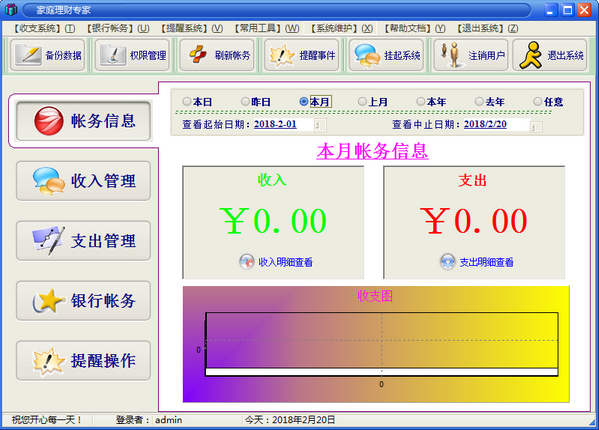The height and width of the screenshot is (430, 599).
Task: Open the 帮助文档 menu
Action: [415, 28]
